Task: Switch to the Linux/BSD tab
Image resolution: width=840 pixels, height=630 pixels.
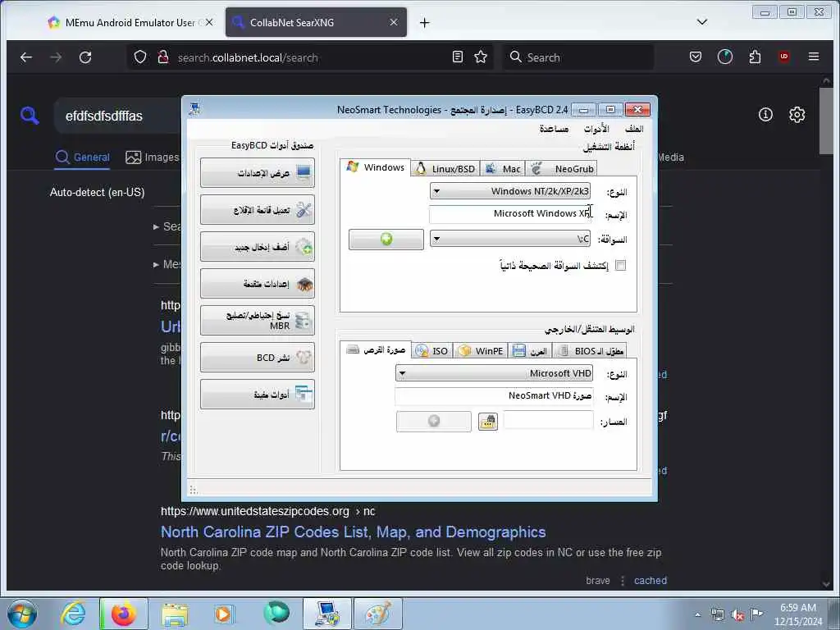Action: coord(445,169)
